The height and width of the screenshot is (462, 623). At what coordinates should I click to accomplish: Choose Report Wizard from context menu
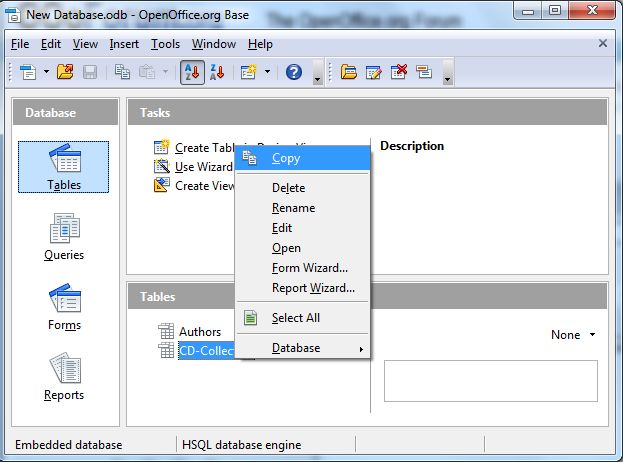[313, 288]
